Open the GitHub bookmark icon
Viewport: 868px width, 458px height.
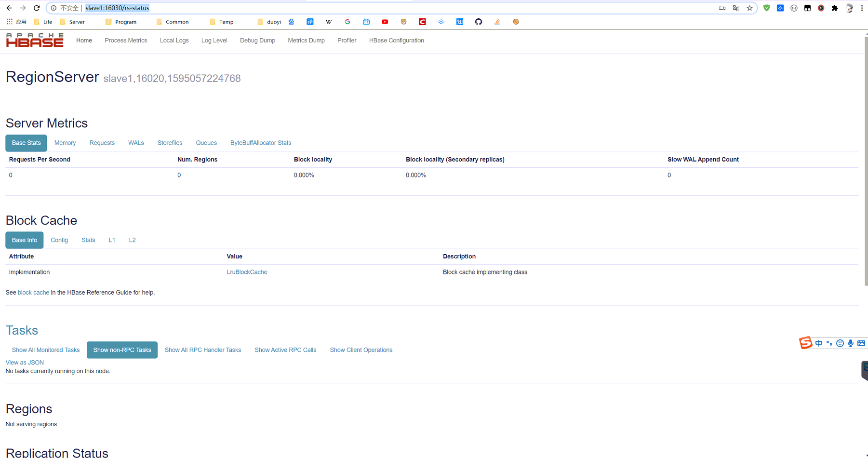coord(479,22)
